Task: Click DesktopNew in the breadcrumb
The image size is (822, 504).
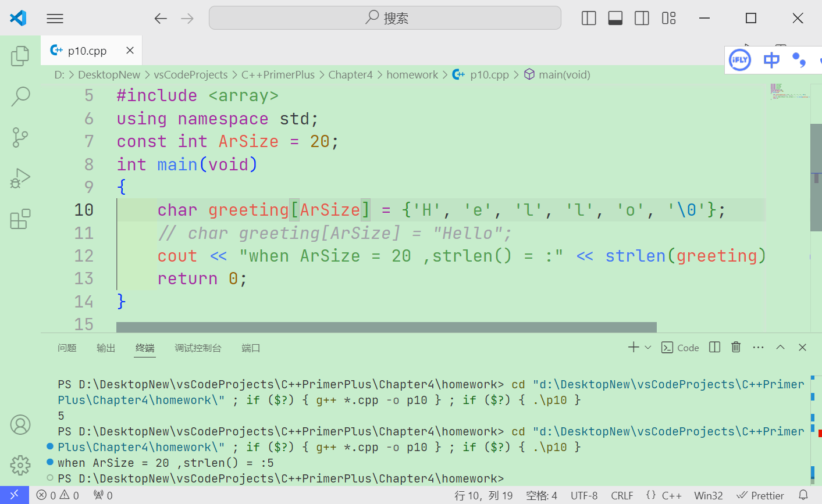Action: tap(109, 75)
